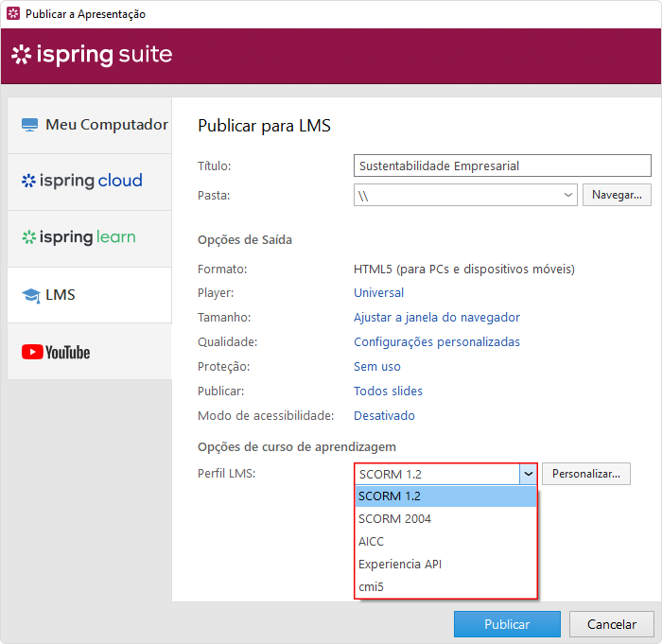Click the iSpring Cloud snowflake icon
Screen dimensions: 662x644
(28, 181)
